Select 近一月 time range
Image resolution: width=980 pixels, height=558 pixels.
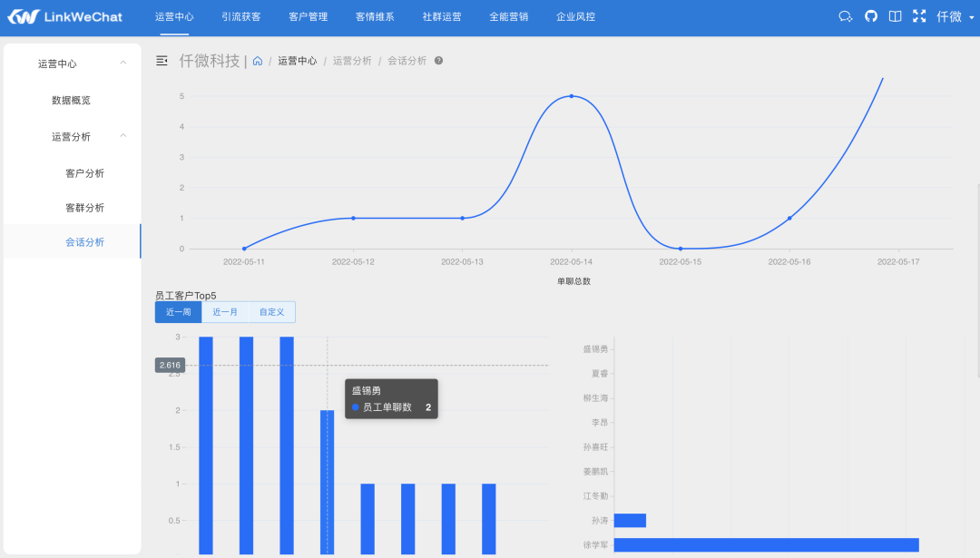pyautogui.click(x=225, y=312)
